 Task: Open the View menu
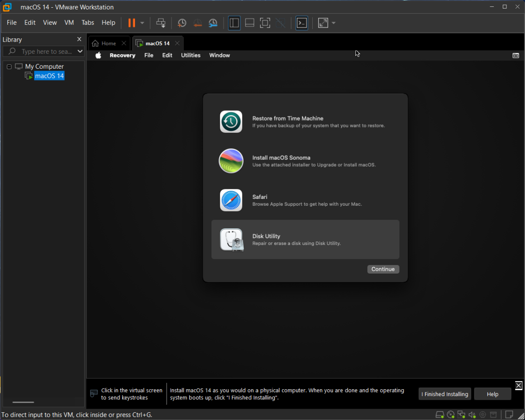pyautogui.click(x=50, y=23)
